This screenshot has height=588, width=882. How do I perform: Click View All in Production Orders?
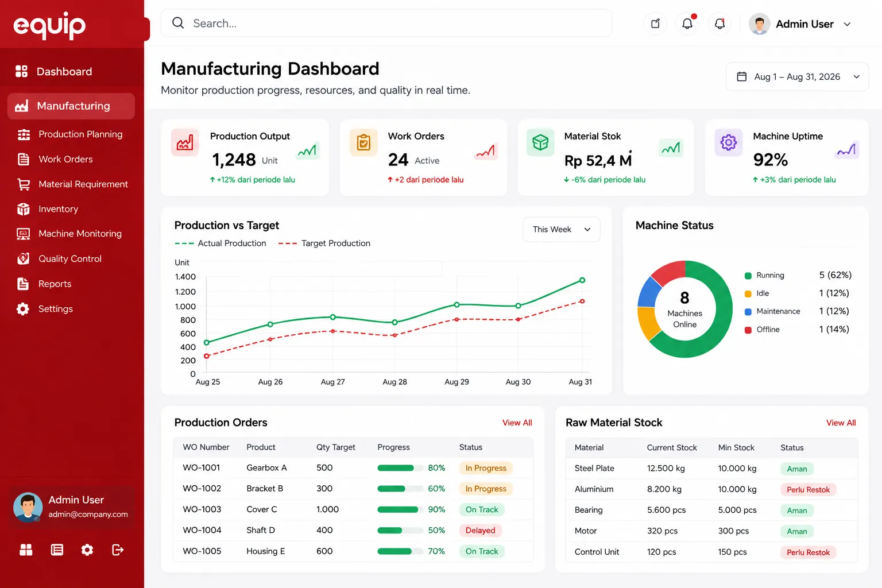pyautogui.click(x=517, y=423)
